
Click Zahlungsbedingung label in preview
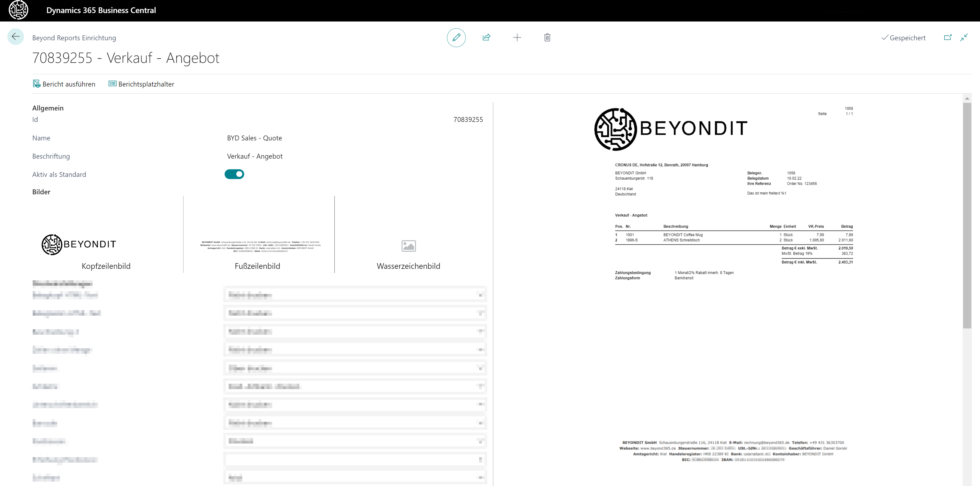633,273
